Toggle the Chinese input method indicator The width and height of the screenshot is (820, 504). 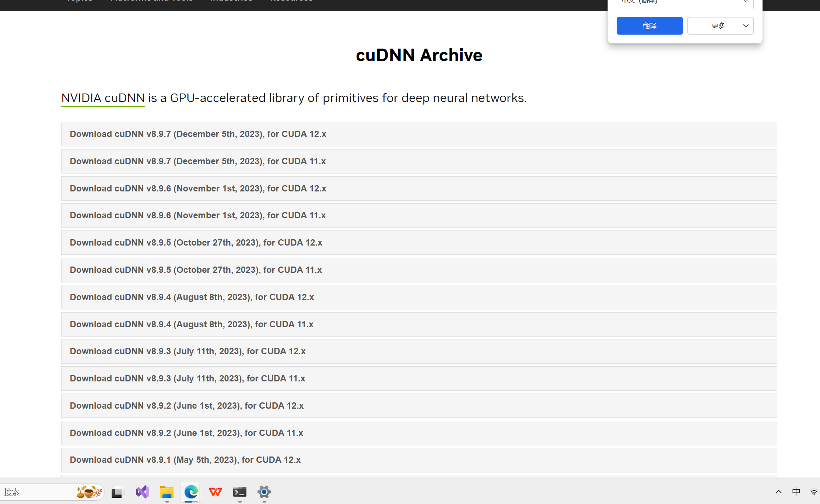[796, 492]
